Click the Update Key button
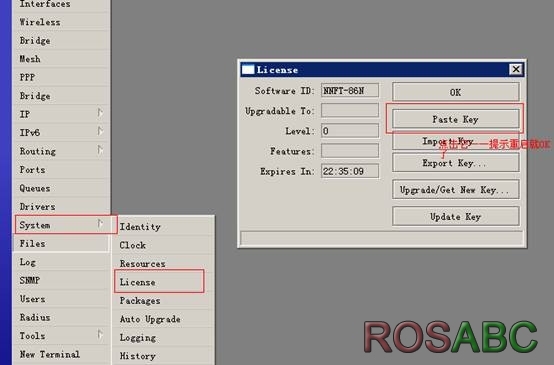This screenshot has width=554, height=365. tap(455, 217)
